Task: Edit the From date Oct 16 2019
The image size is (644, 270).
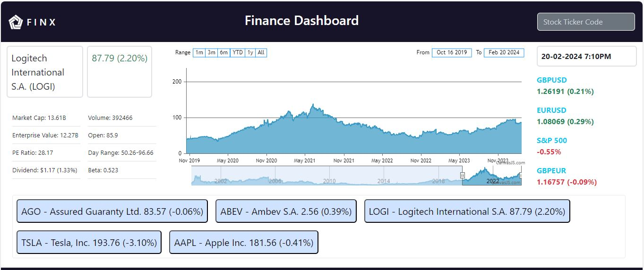Action: coord(452,52)
